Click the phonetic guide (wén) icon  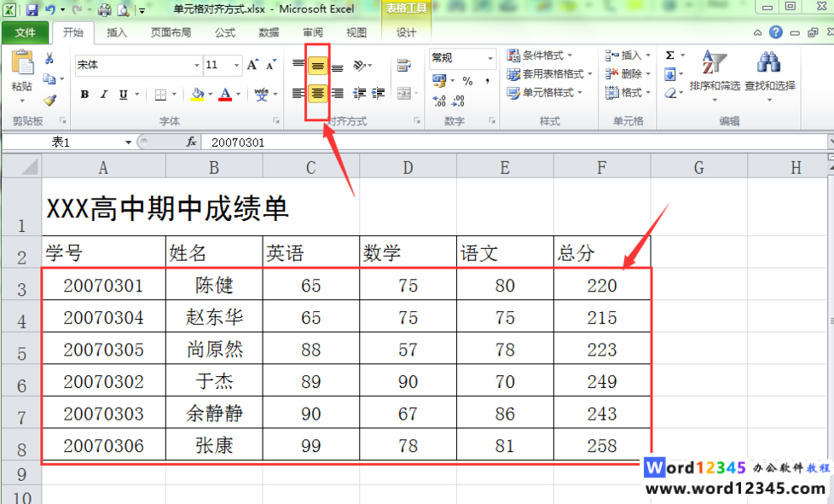coord(261,95)
